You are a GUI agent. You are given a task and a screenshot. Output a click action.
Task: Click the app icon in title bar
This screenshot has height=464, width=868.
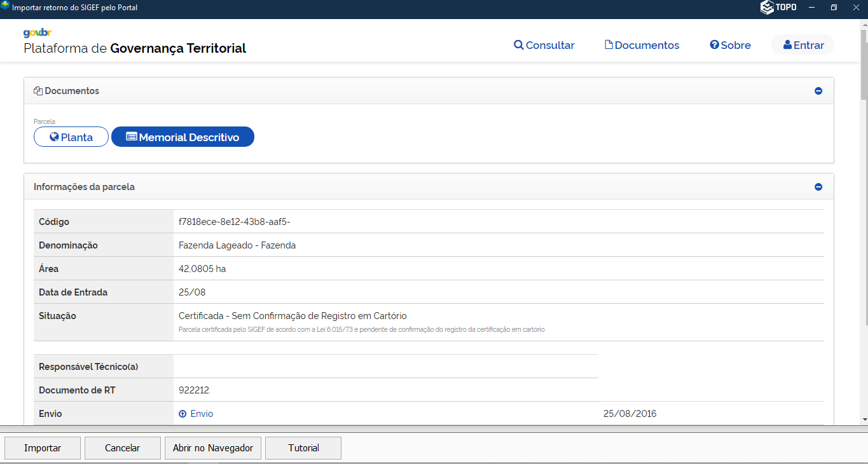pos(6,7)
